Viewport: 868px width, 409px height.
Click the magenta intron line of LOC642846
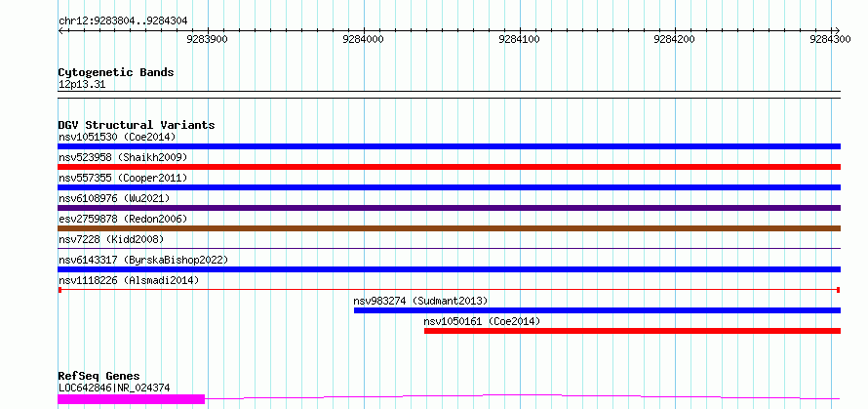tap(523, 396)
